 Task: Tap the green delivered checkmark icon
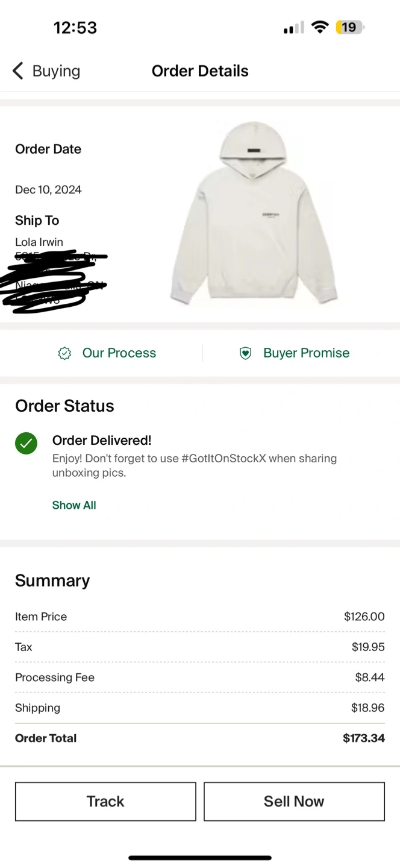(x=27, y=444)
